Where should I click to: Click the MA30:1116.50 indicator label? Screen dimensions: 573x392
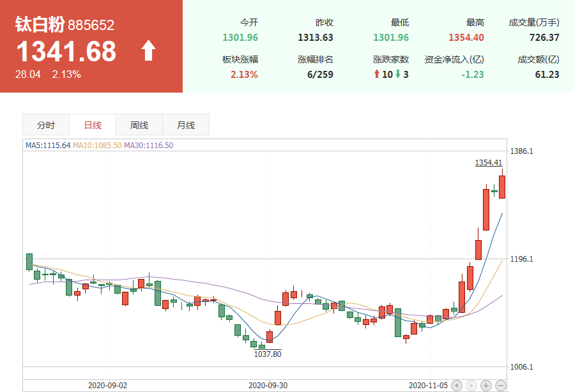tap(148, 146)
